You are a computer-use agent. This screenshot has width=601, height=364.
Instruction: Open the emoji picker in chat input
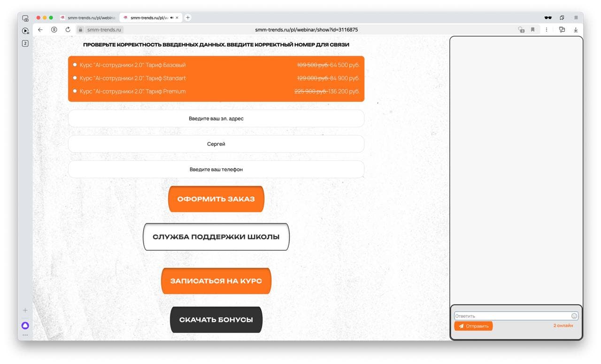click(x=574, y=316)
